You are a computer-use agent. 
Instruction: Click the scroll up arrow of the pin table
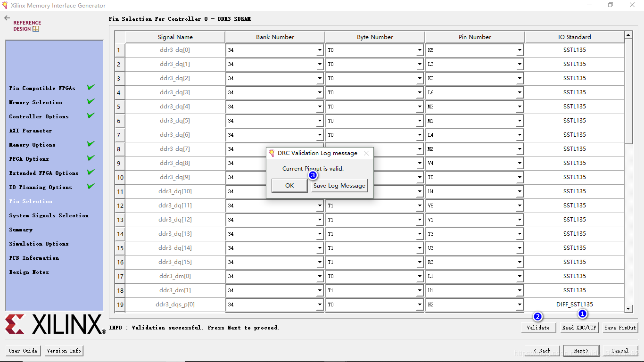pos(628,35)
